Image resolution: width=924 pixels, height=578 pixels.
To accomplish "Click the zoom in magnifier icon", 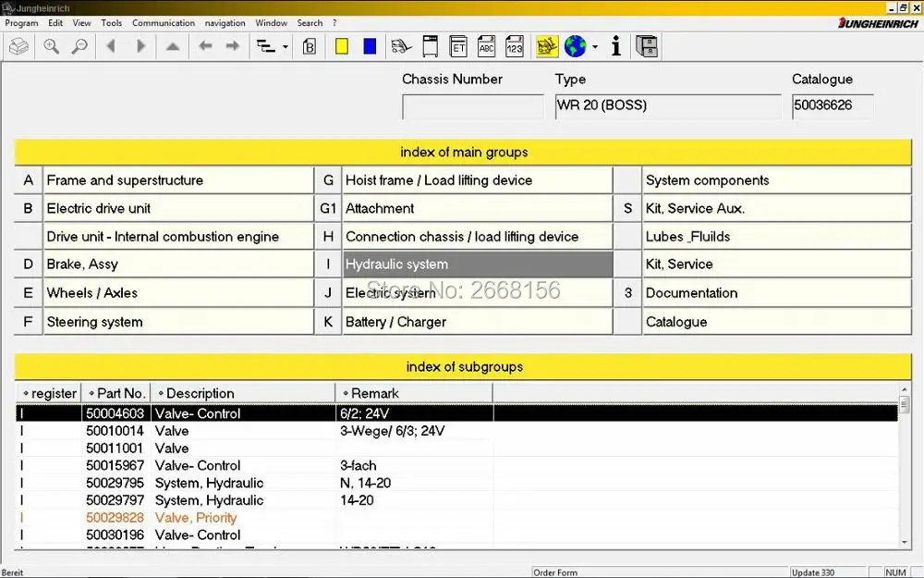I will pos(51,46).
